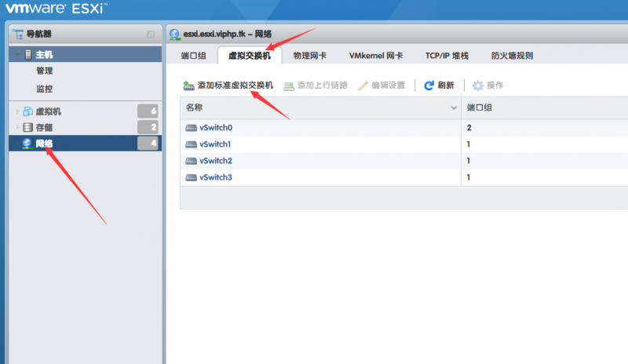Viewport: 628px width, 364px height.
Task: Open the 物理网卡 tab
Action: point(309,56)
